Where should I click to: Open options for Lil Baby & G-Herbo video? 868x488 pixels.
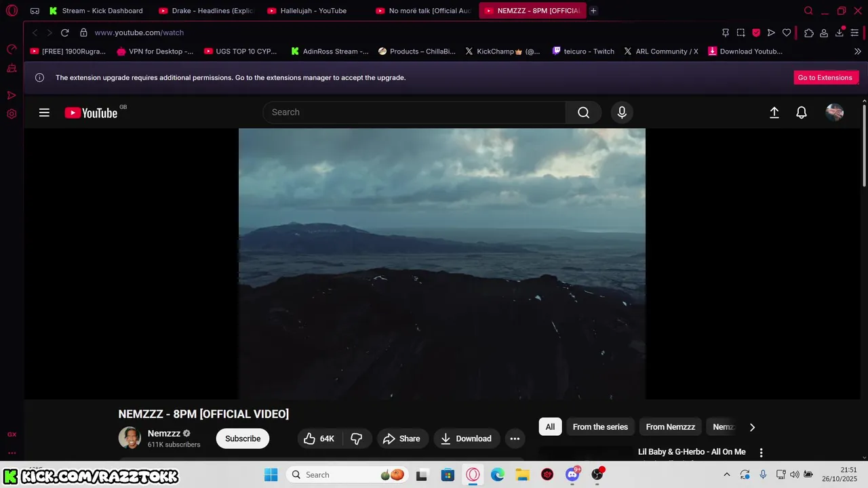point(761,452)
